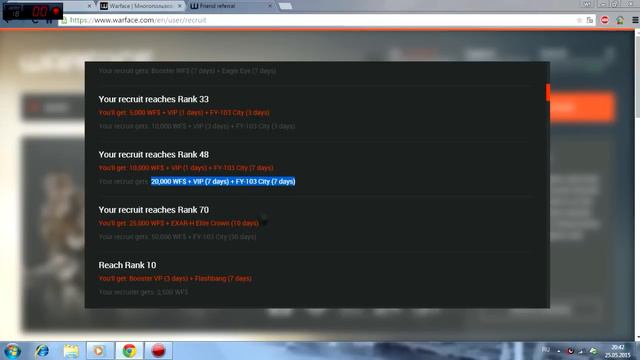Show hidden system tray icons
Screen dimensions: 640x360
559,351
